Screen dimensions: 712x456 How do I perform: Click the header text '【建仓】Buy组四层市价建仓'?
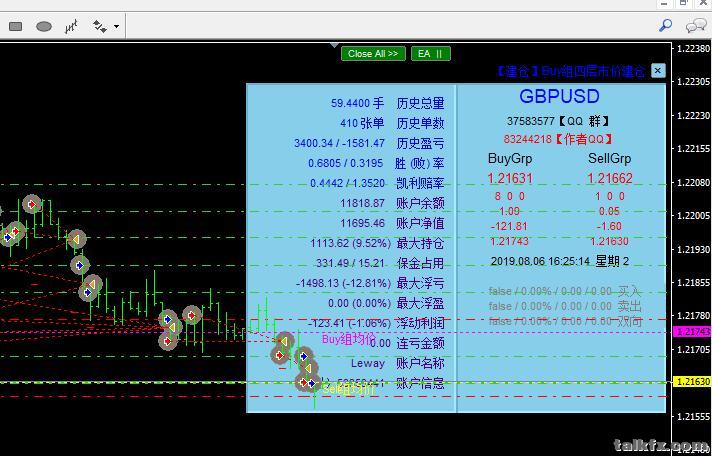click(x=570, y=71)
